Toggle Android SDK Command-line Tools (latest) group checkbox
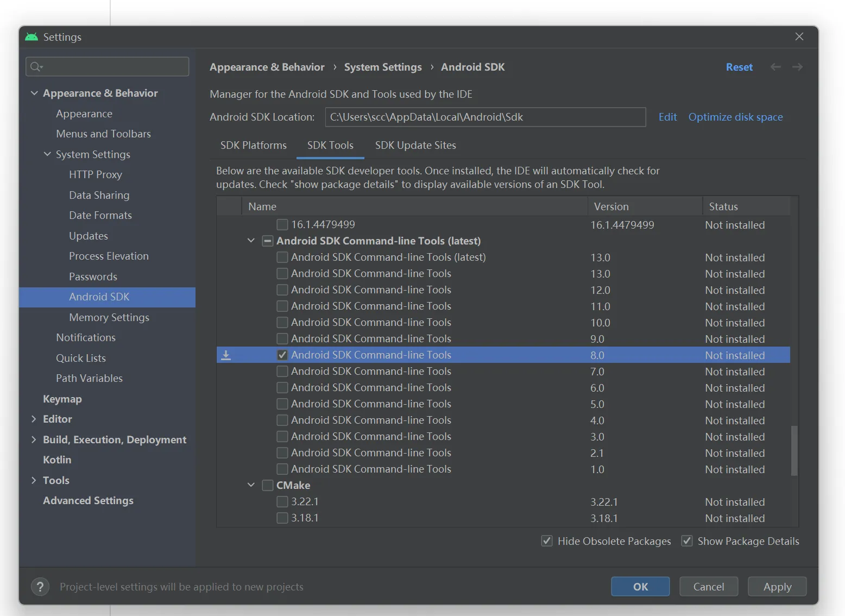 coord(268,241)
